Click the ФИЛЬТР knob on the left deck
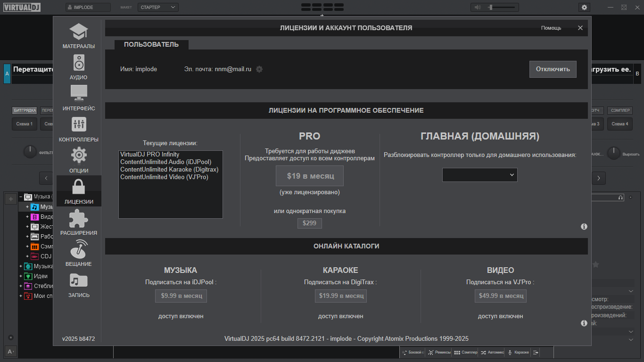The width and height of the screenshot is (644, 362). tap(30, 152)
